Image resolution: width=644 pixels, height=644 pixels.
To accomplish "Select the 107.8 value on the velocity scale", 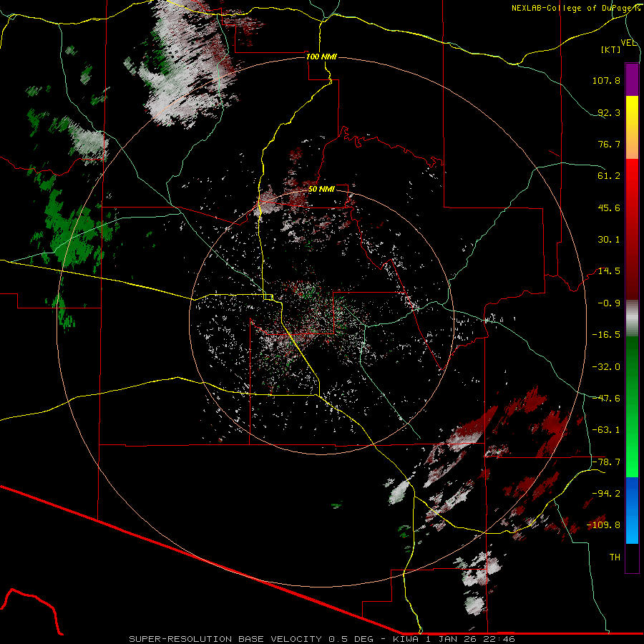I will 606,80.
